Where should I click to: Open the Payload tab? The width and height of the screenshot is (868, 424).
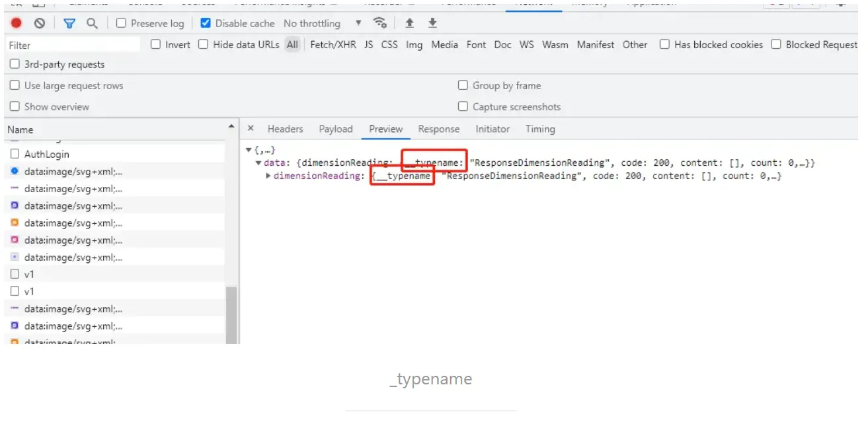[x=336, y=129]
